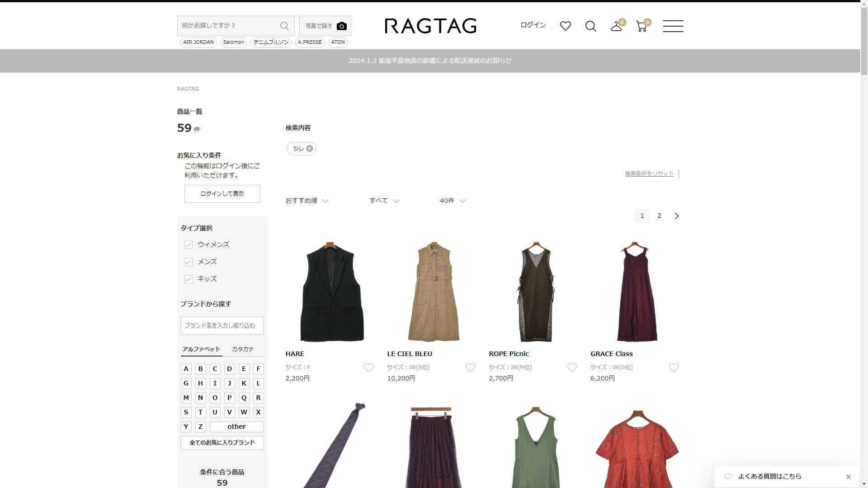
Task: Click the brand name filter input
Action: point(222,326)
